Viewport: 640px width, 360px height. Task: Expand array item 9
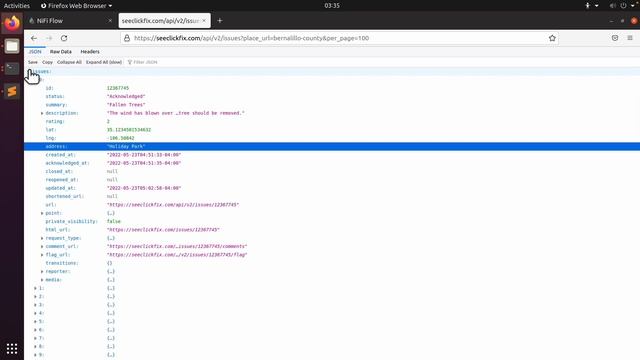pos(36,355)
